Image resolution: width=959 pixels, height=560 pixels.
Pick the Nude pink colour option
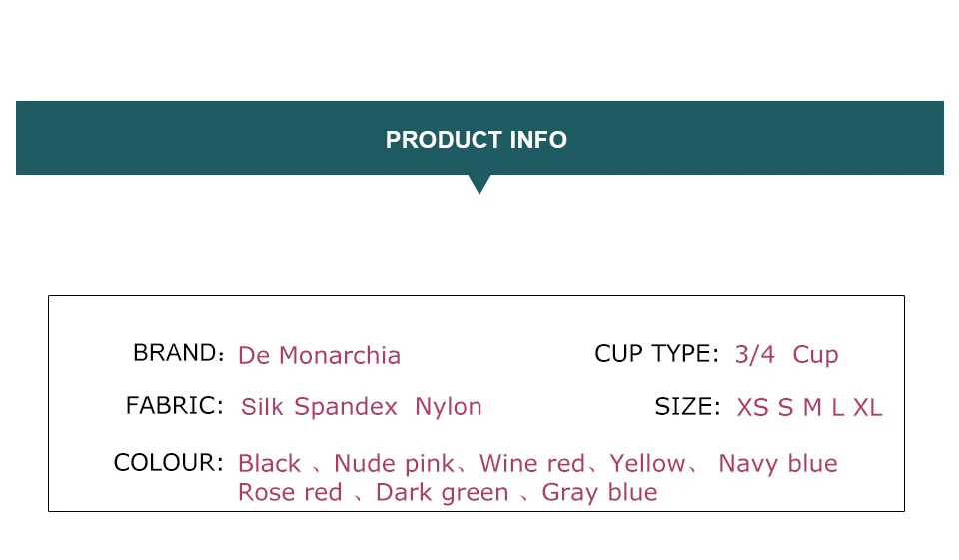[394, 464]
